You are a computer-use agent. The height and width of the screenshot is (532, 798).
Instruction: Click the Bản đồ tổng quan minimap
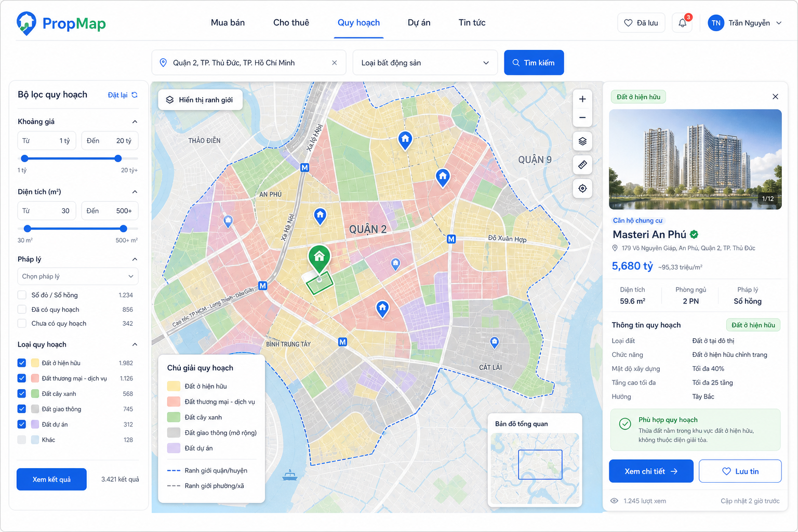535,468
